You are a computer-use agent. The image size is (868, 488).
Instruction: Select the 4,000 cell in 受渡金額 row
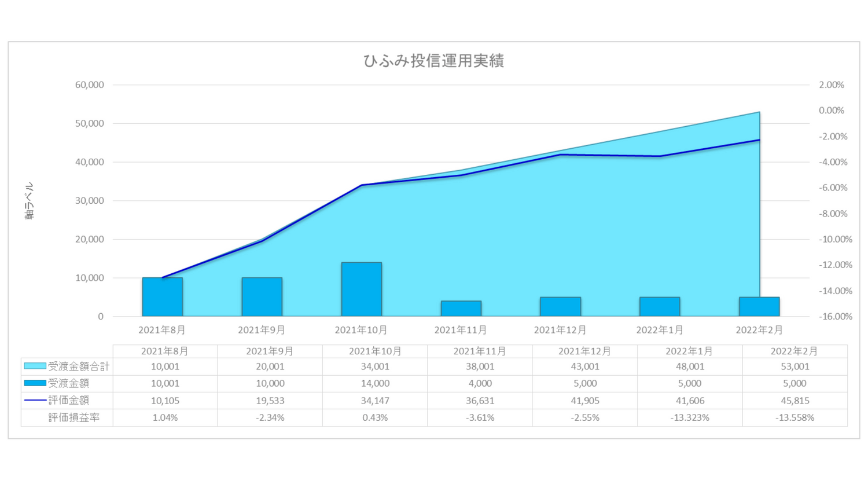coord(480,383)
